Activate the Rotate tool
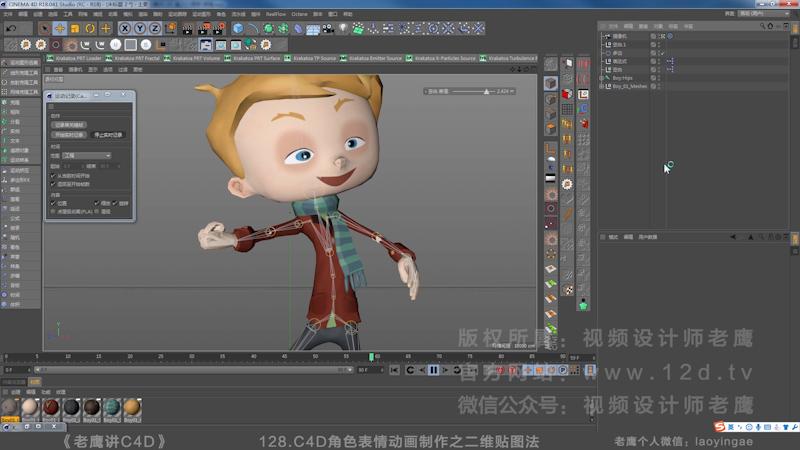This screenshot has width=800, height=450. (90, 29)
